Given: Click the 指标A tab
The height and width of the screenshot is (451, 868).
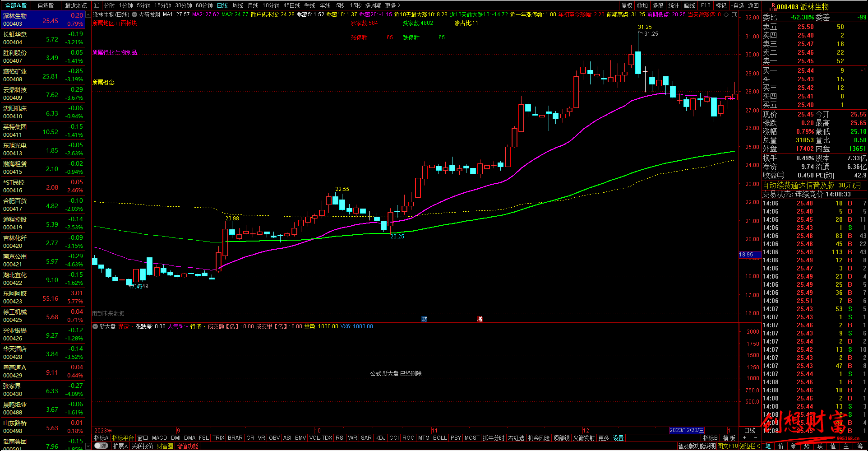Looking at the screenshot, I should pyautogui.click(x=101, y=438).
